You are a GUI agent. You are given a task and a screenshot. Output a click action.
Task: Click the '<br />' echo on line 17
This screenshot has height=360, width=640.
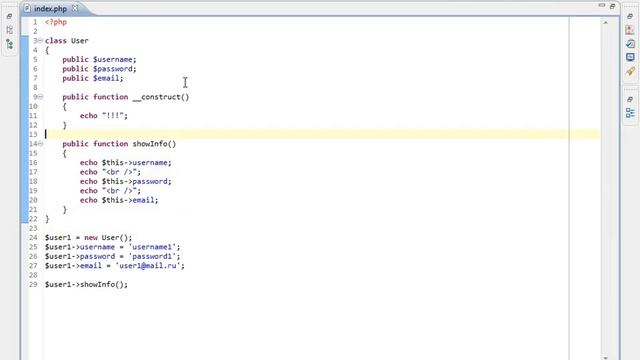pyautogui.click(x=110, y=172)
